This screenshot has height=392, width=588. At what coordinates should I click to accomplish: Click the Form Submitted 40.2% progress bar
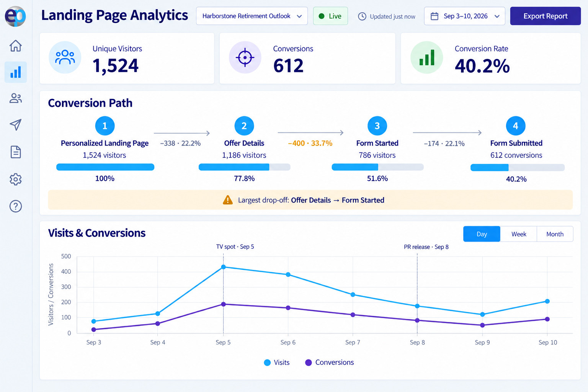click(518, 167)
